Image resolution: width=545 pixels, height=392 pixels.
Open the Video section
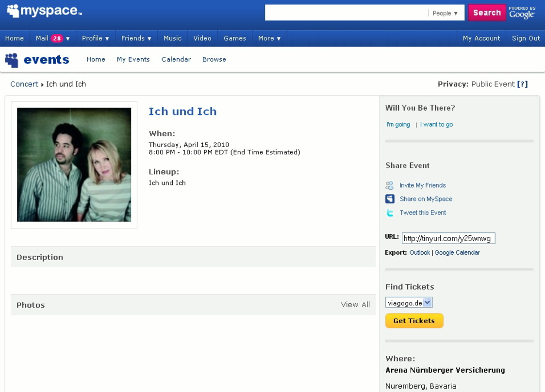202,38
